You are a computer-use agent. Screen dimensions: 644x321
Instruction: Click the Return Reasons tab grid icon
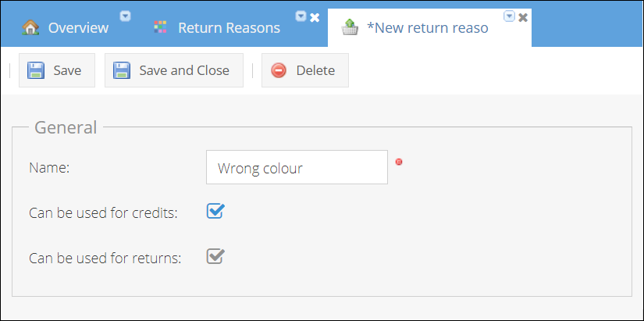pos(160,27)
